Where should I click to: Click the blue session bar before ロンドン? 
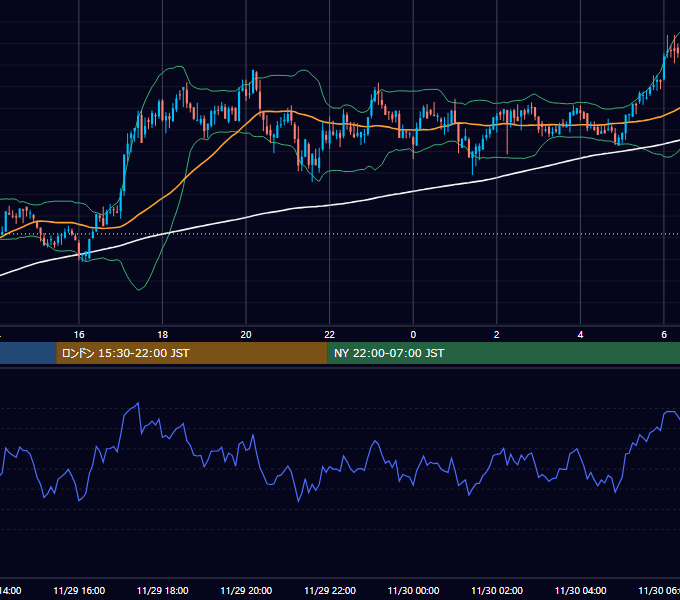28,353
